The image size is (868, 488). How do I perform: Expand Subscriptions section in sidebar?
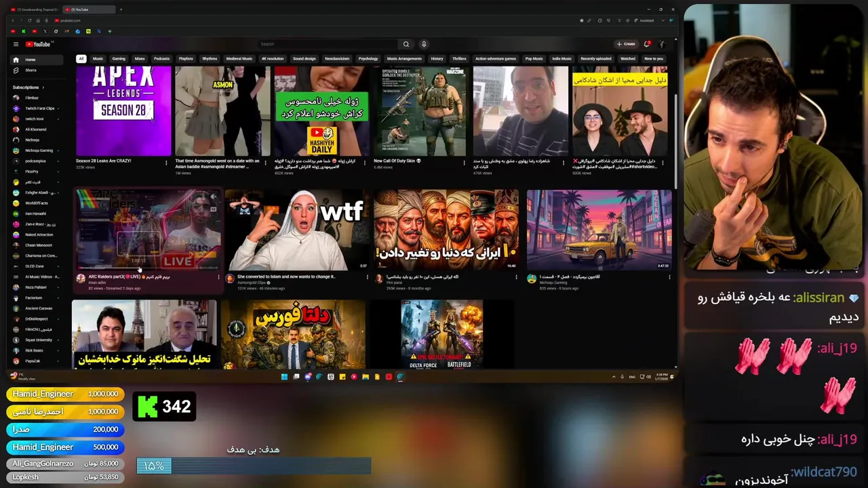coord(28,87)
